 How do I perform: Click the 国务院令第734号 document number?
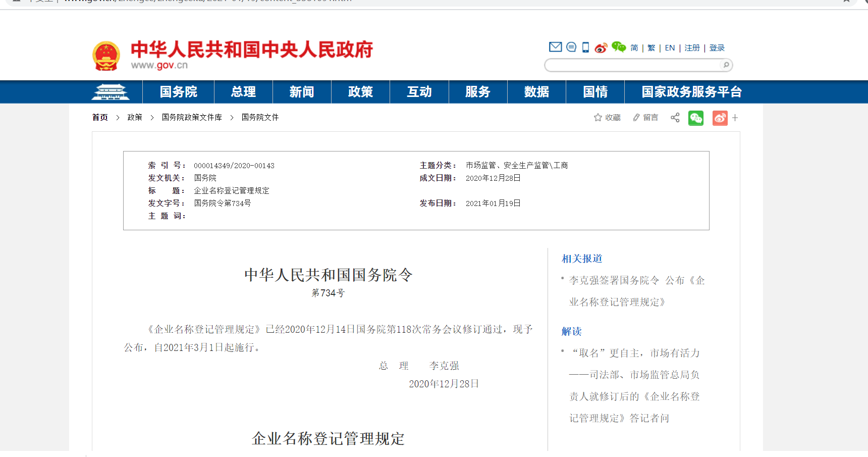point(223,203)
